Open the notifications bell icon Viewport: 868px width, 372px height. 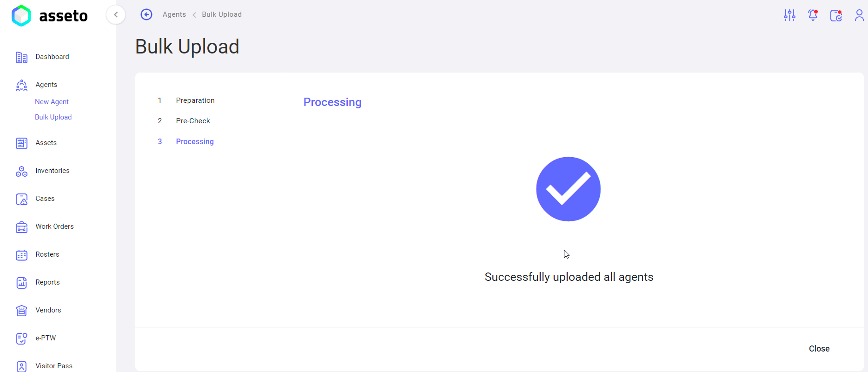tap(813, 15)
